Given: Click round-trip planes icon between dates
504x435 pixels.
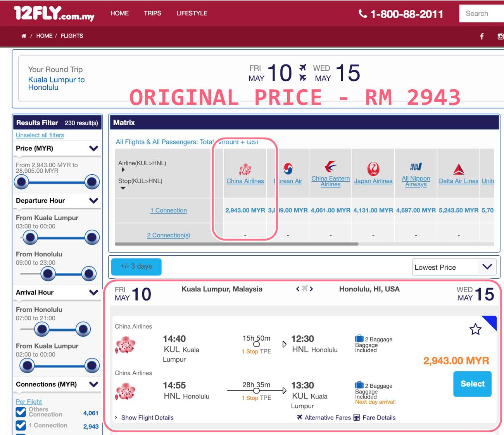Looking at the screenshot, I should 303,73.
